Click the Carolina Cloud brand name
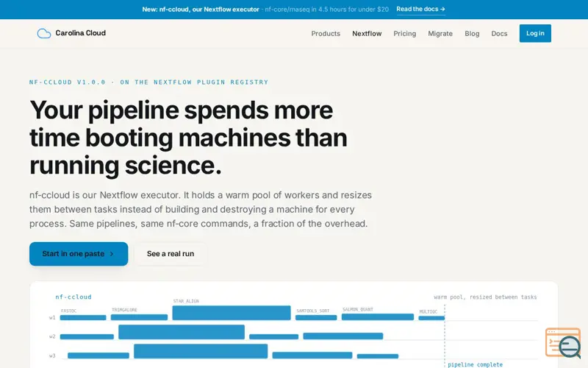This screenshot has width=588, height=368. [x=81, y=33]
